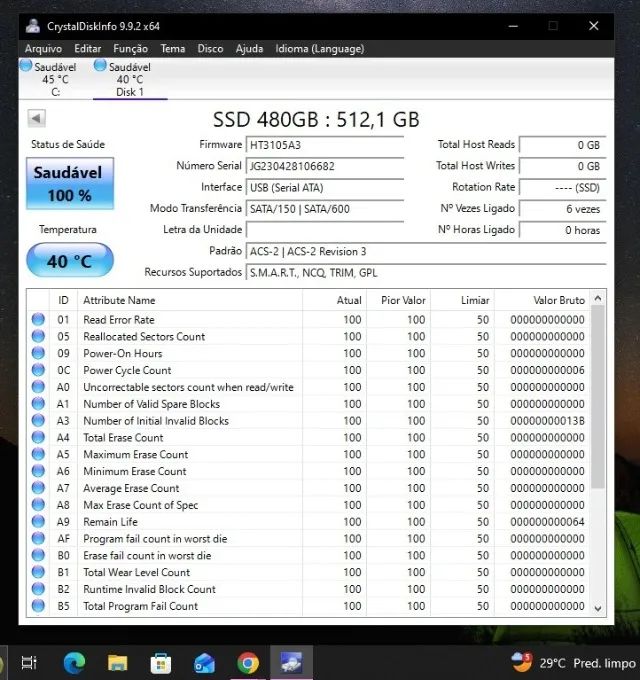Screen dimensions: 640x680
Task: Click the attribute list vertical scrollbar thumb
Action: pos(598,397)
